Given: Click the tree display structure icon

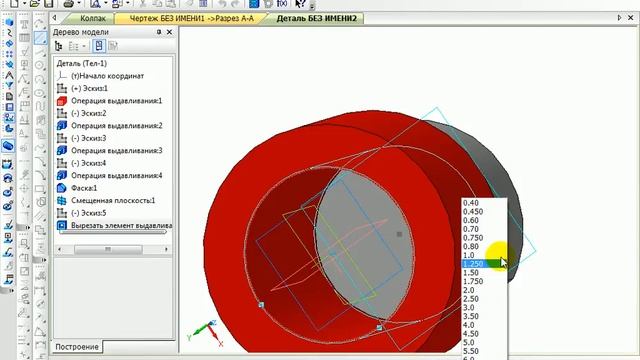Looking at the screenshot, I should click(59, 46).
